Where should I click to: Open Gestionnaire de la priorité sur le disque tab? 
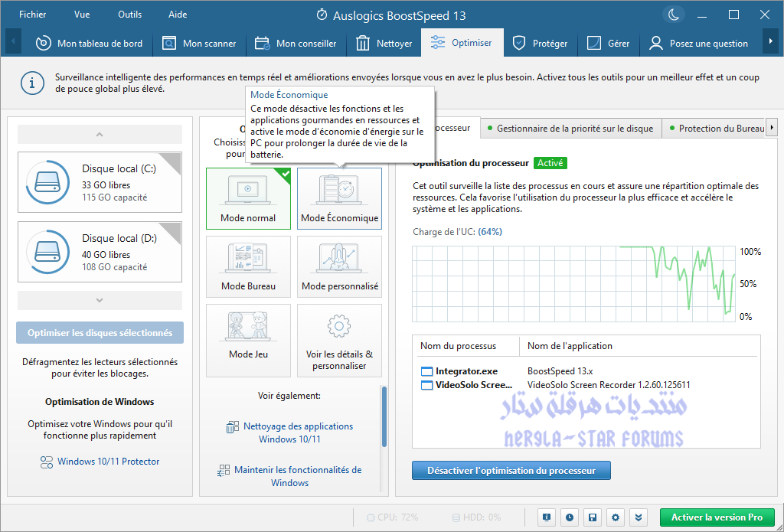[570, 129]
